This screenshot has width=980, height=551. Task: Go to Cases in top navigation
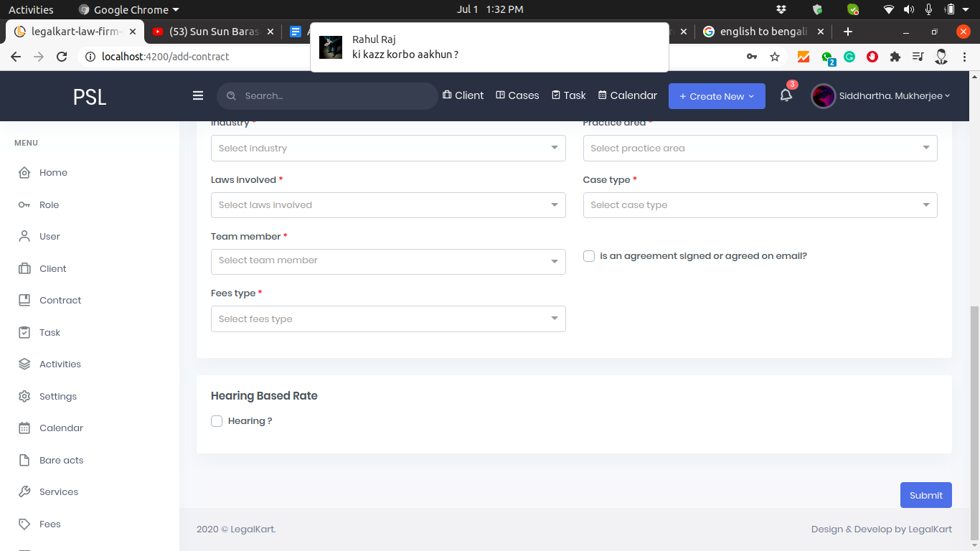tap(517, 95)
